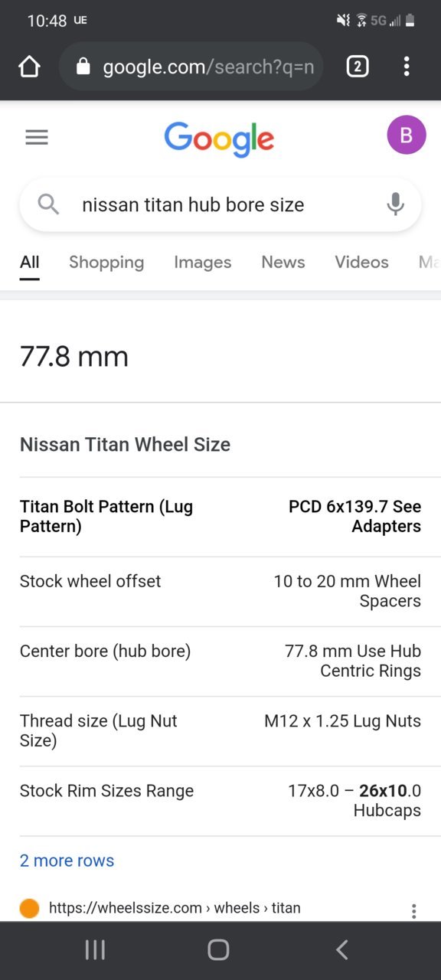Start voice search with the microphone
441x980 pixels.
tap(395, 204)
